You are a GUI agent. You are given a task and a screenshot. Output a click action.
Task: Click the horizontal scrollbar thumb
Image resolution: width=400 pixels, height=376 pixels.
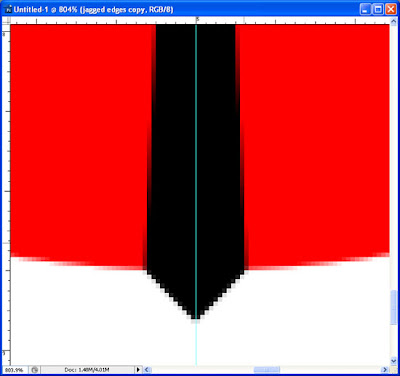[267, 370]
